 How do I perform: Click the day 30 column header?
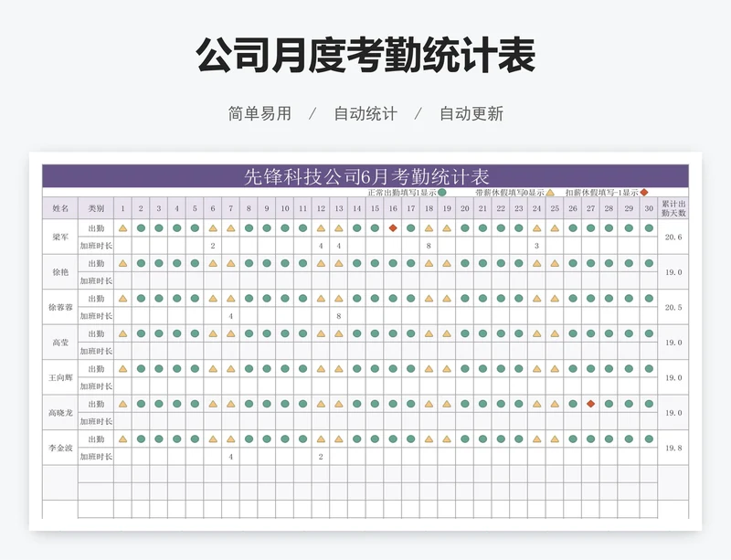pyautogui.click(x=649, y=208)
